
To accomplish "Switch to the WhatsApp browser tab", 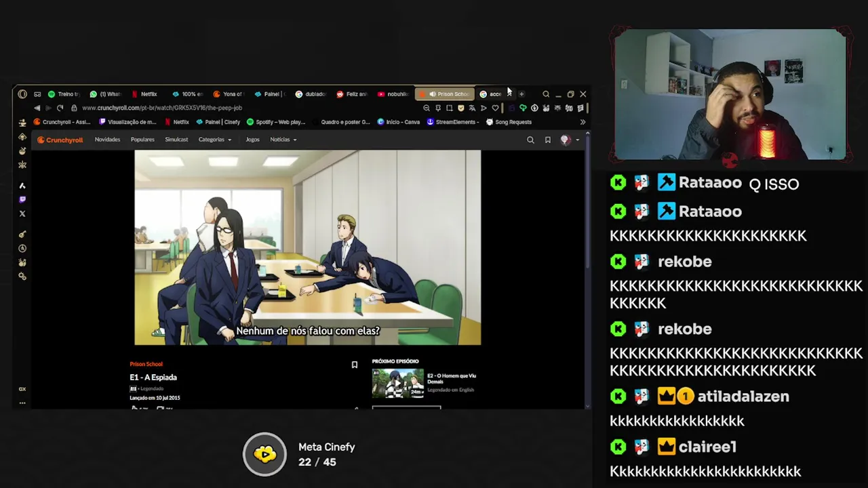I will (x=106, y=94).
